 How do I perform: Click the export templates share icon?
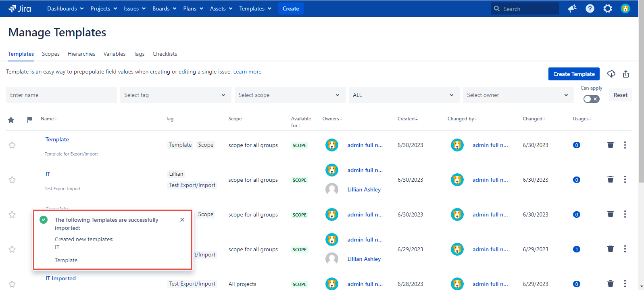[626, 74]
